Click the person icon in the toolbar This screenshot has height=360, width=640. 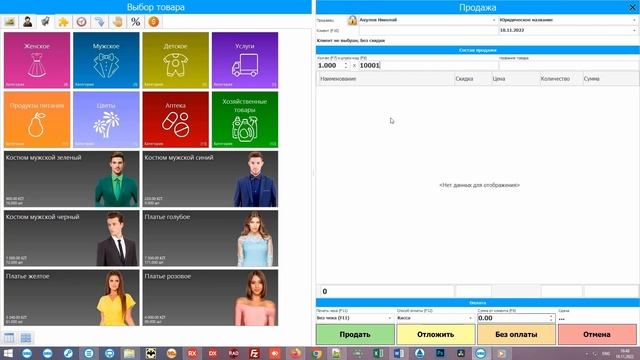coord(28,22)
